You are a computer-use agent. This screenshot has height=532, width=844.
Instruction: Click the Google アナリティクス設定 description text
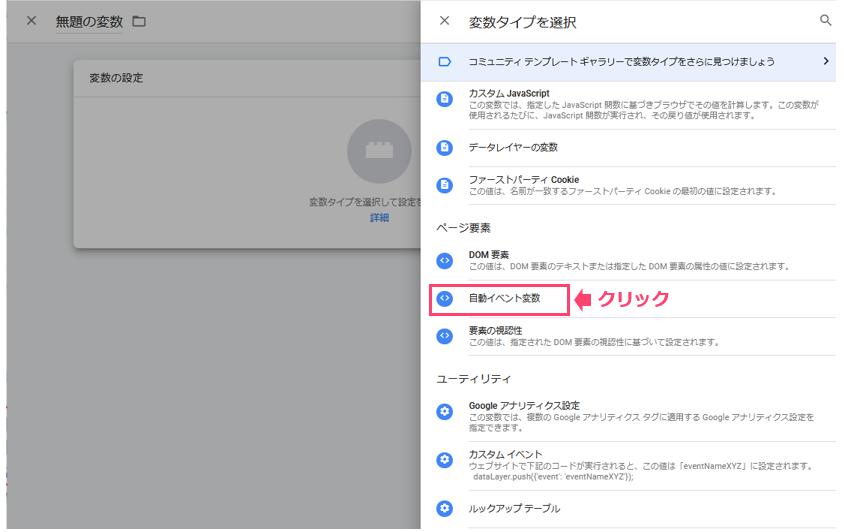point(641,423)
